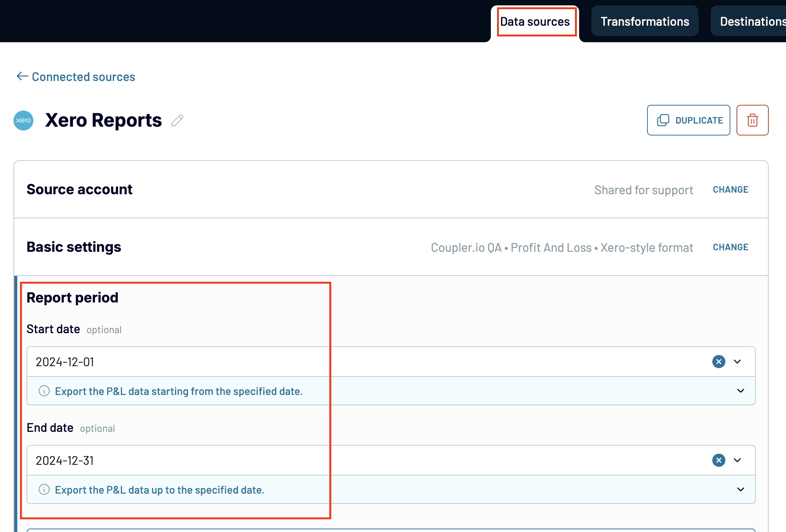Open the Start date dropdown chevron
The image size is (786, 532).
[737, 362]
